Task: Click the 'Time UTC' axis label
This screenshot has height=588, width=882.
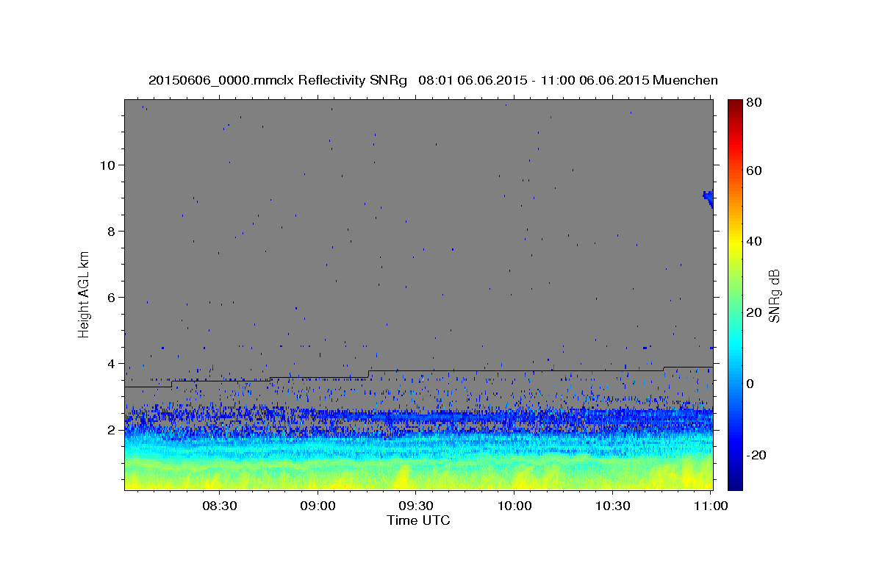Action: pyautogui.click(x=418, y=520)
